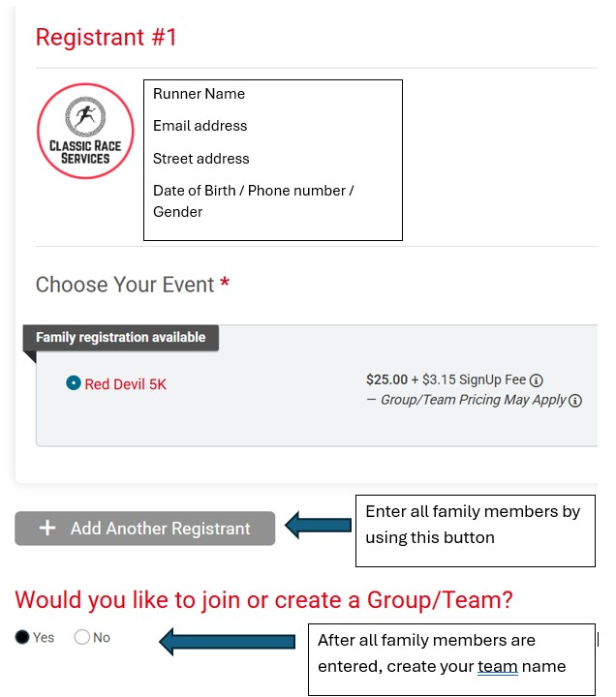The height and width of the screenshot is (697, 616).
Task: Click the Runner Name line
Action: click(x=199, y=94)
